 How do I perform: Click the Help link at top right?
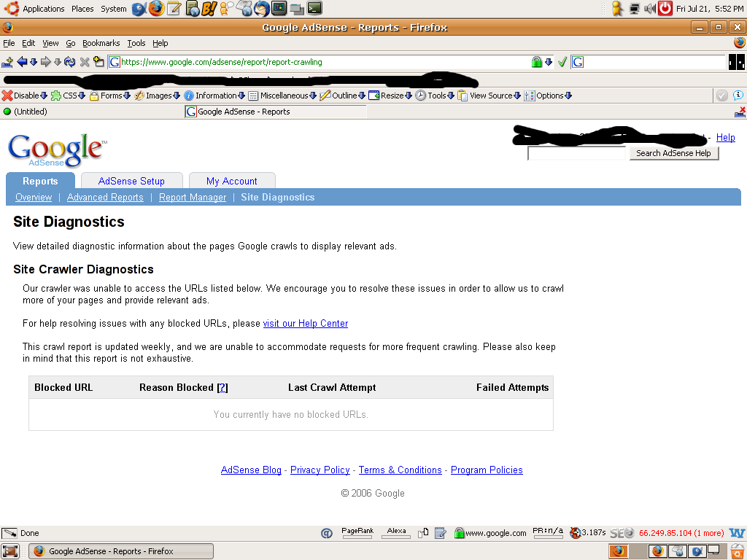coord(725,138)
